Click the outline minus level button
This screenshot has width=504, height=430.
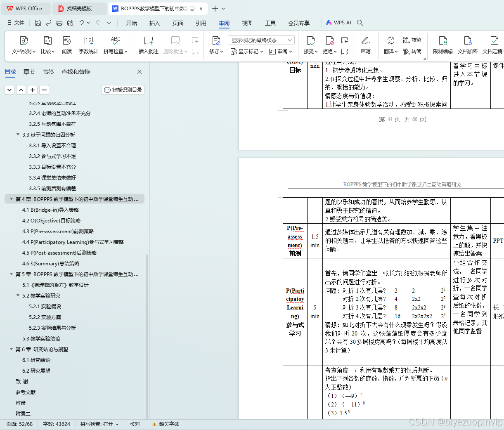point(44,90)
